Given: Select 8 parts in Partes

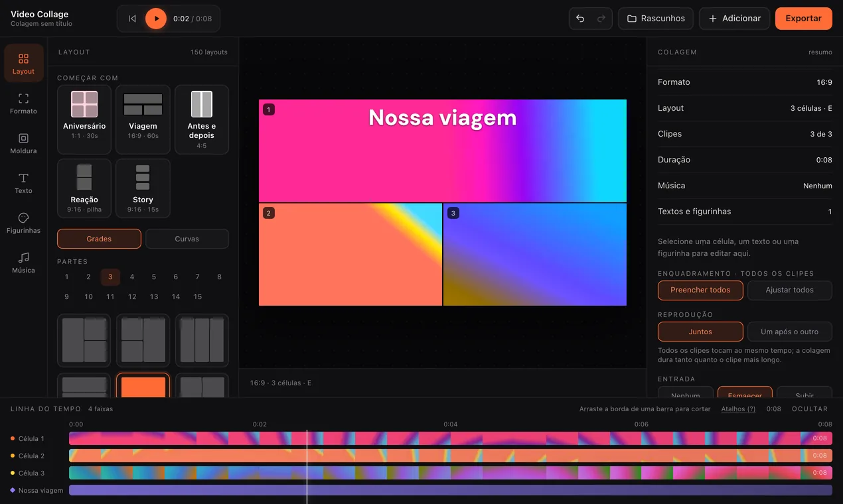Looking at the screenshot, I should pyautogui.click(x=220, y=277).
